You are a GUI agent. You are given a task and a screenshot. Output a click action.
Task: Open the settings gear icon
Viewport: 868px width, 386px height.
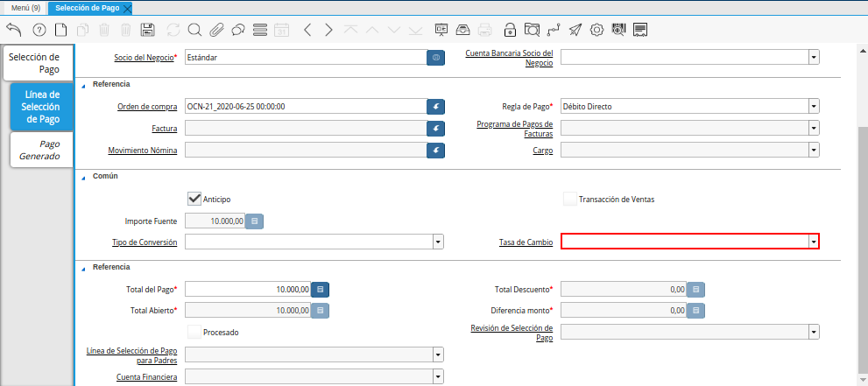597,30
